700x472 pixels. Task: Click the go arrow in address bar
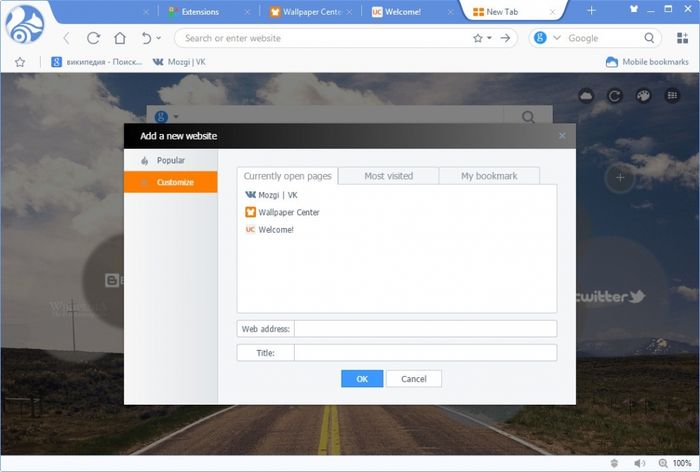point(505,38)
